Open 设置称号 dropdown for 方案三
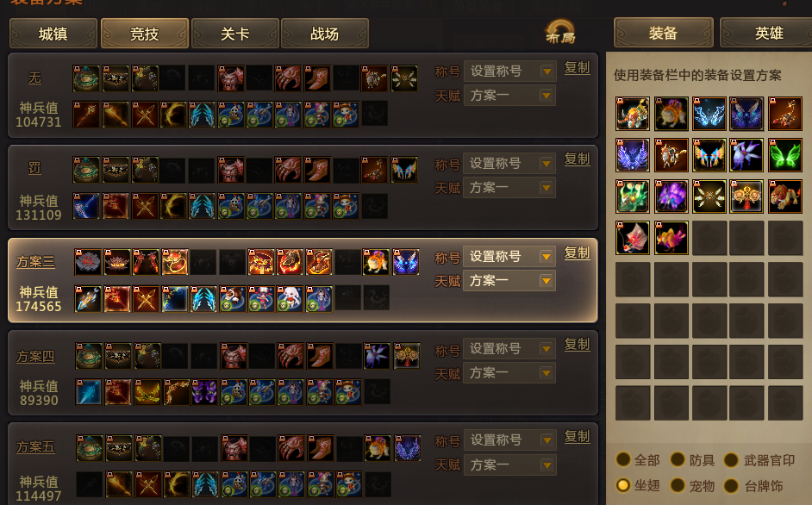The width and height of the screenshot is (812, 505). coord(509,257)
